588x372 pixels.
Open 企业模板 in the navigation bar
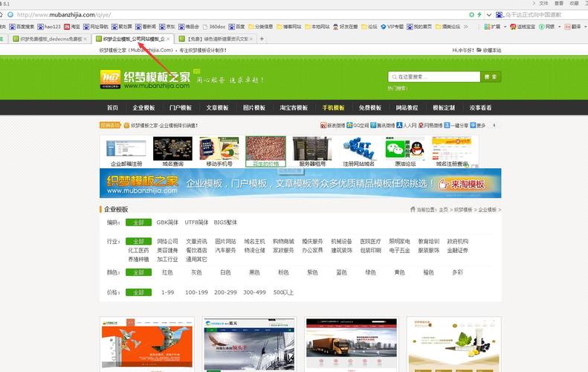143,107
